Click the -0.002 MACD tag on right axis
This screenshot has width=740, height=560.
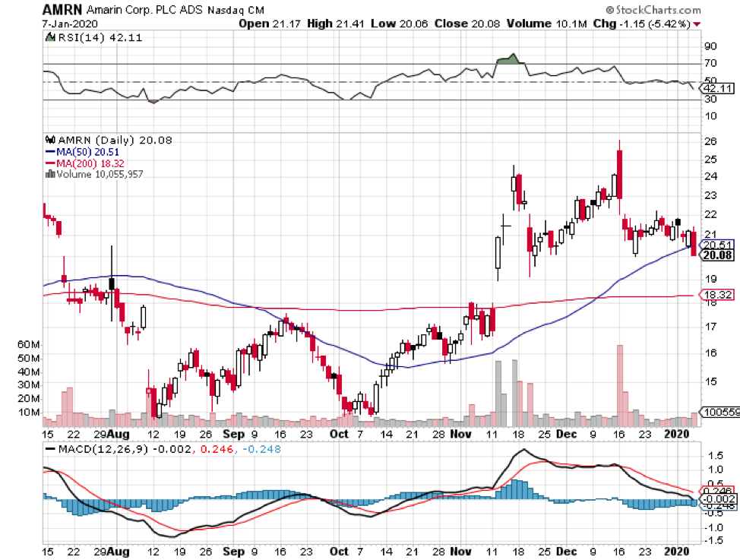click(718, 499)
